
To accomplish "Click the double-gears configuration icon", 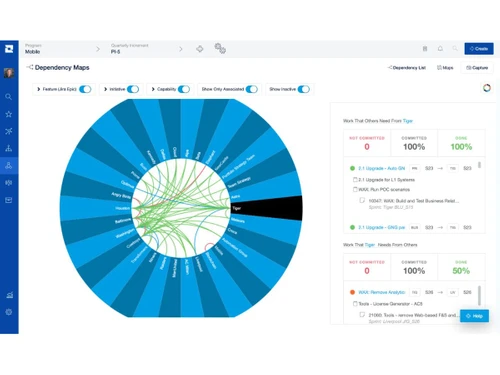I will tap(220, 49).
